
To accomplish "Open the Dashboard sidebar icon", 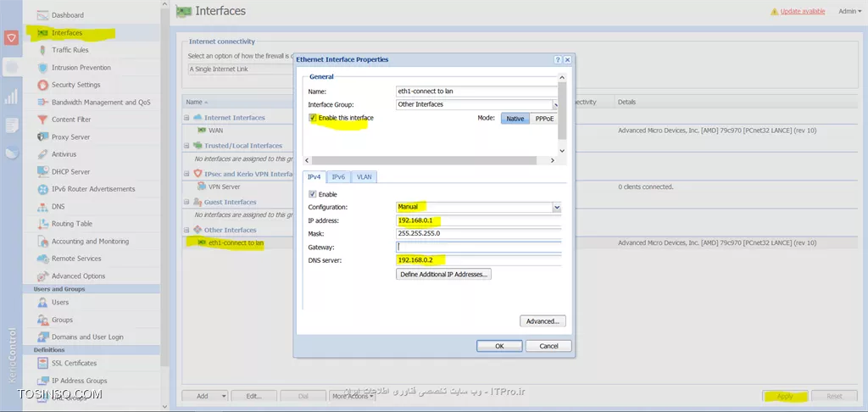I will tap(42, 15).
